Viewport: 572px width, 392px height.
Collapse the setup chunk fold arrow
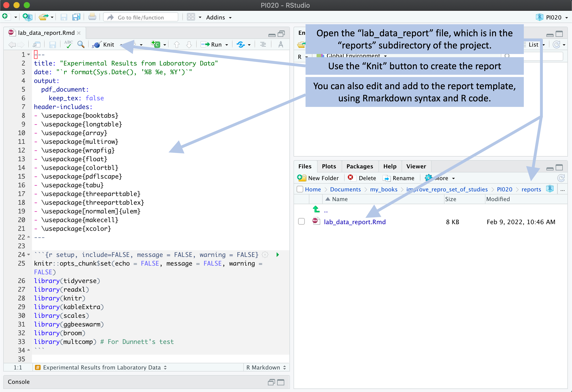tap(29, 255)
